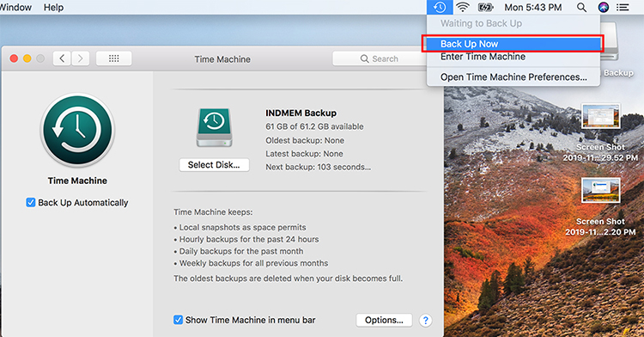The height and width of the screenshot is (337, 644).
Task: Launch Siri from the menu bar
Action: tap(604, 7)
